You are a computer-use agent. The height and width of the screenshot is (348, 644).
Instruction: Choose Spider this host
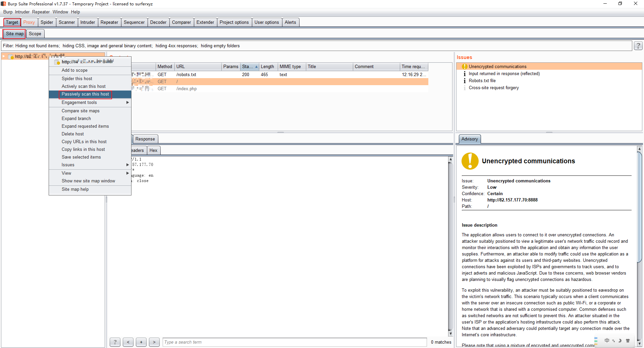[90, 78]
